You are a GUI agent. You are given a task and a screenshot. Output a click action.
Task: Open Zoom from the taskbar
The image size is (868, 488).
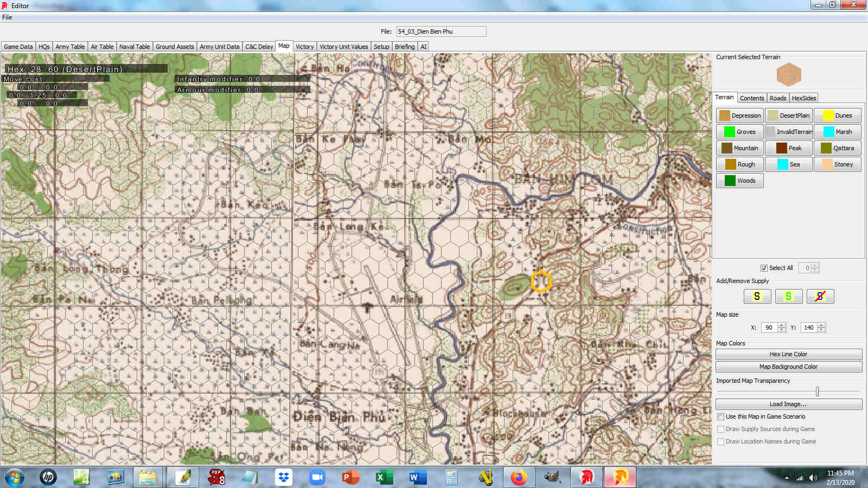(317, 477)
